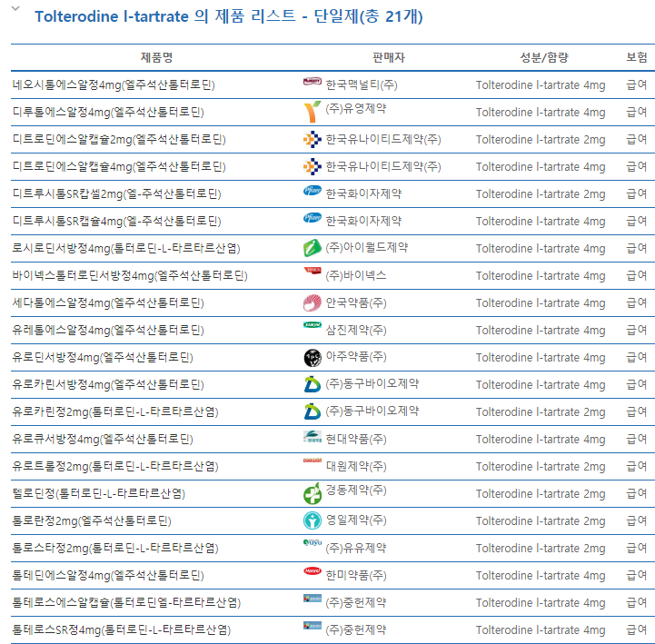This screenshot has width=655, height=644.
Task: Click the 제품명 column header
Action: pyautogui.click(x=156, y=57)
